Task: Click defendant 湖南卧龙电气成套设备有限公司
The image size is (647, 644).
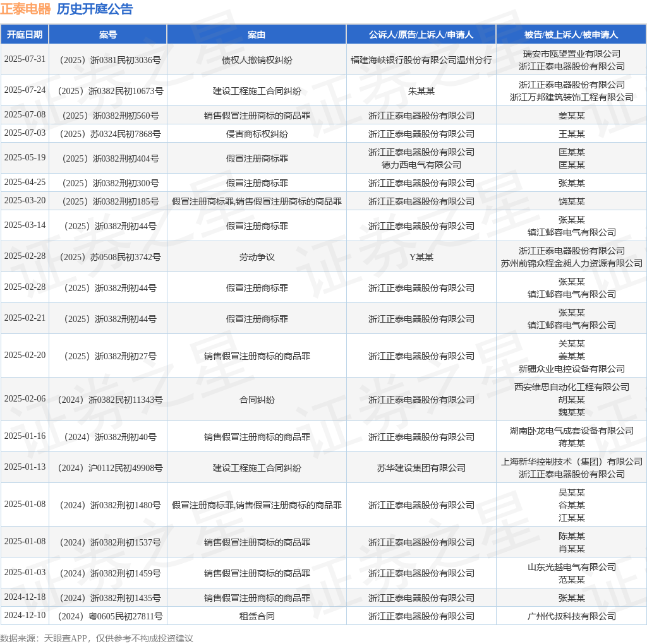Action: [571, 431]
